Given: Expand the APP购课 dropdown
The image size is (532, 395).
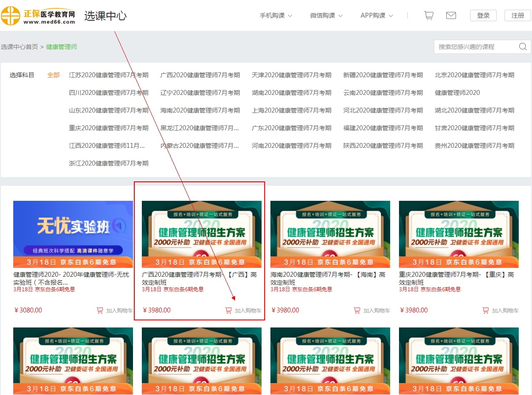Looking at the screenshot, I should click(x=376, y=15).
